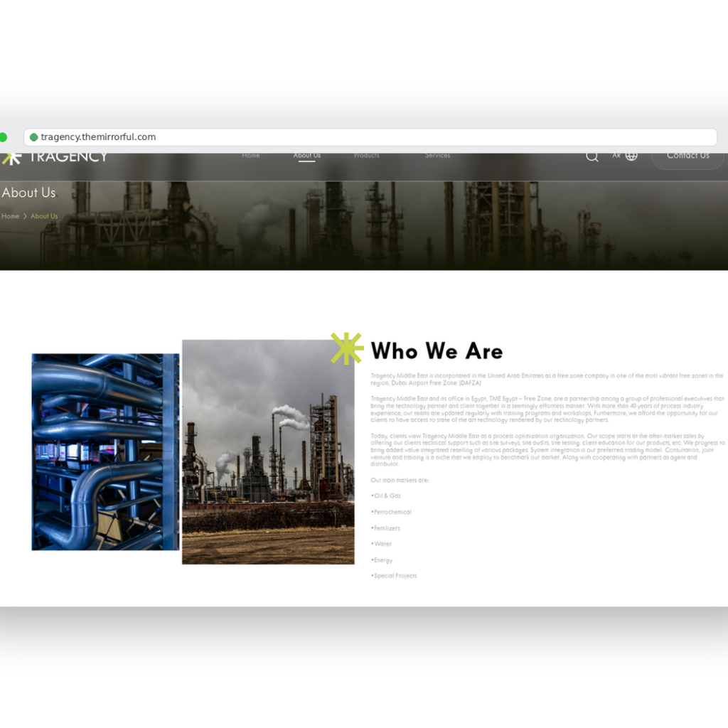The width and height of the screenshot is (728, 728).
Task: Click the "Special Projects" list item
Action: point(394,576)
